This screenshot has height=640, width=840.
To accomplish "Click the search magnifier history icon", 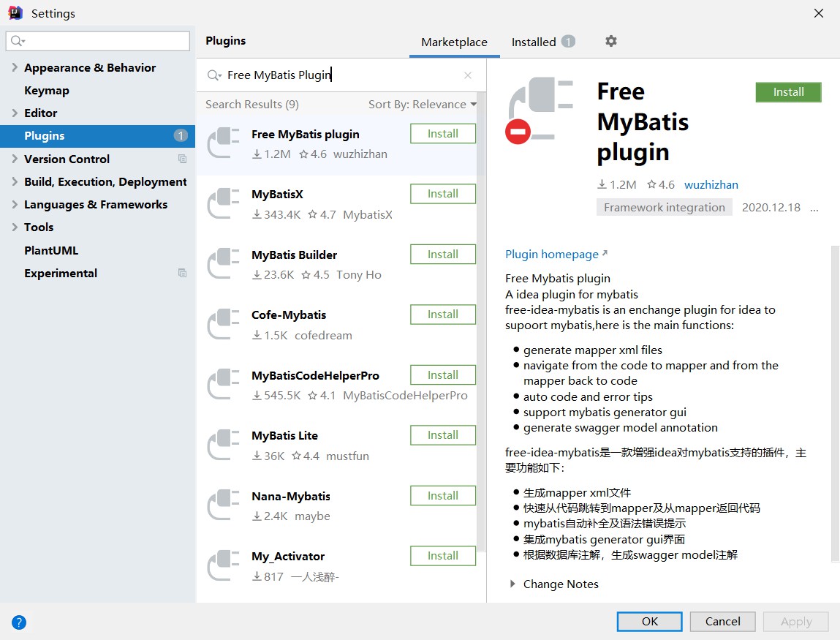I will click(x=214, y=75).
